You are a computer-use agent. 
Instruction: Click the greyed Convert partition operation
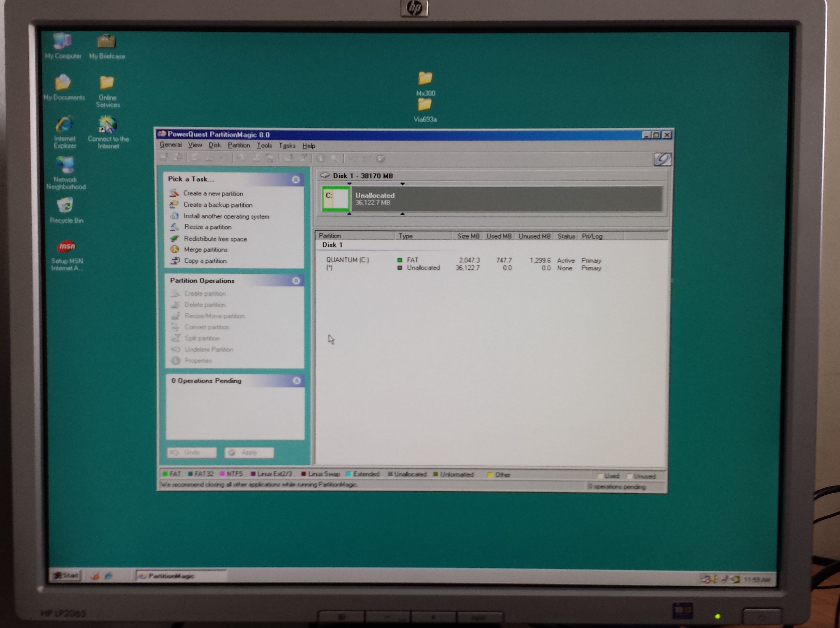pos(200,327)
